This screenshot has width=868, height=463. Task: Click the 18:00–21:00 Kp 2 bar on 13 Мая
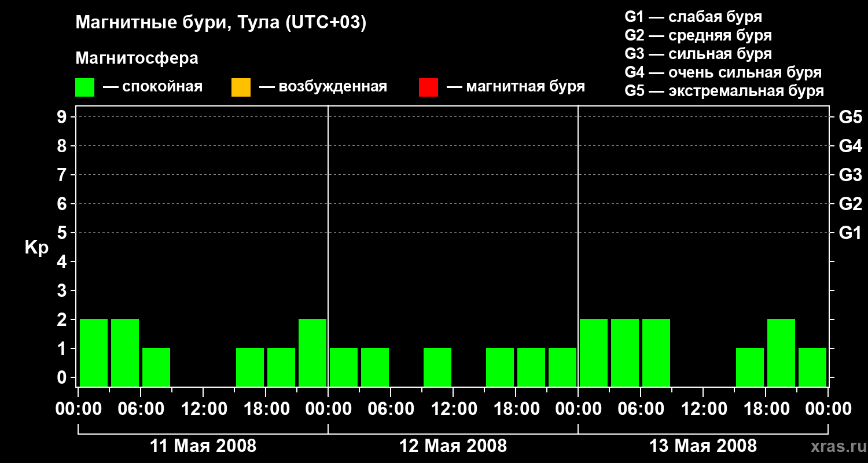[x=781, y=352]
